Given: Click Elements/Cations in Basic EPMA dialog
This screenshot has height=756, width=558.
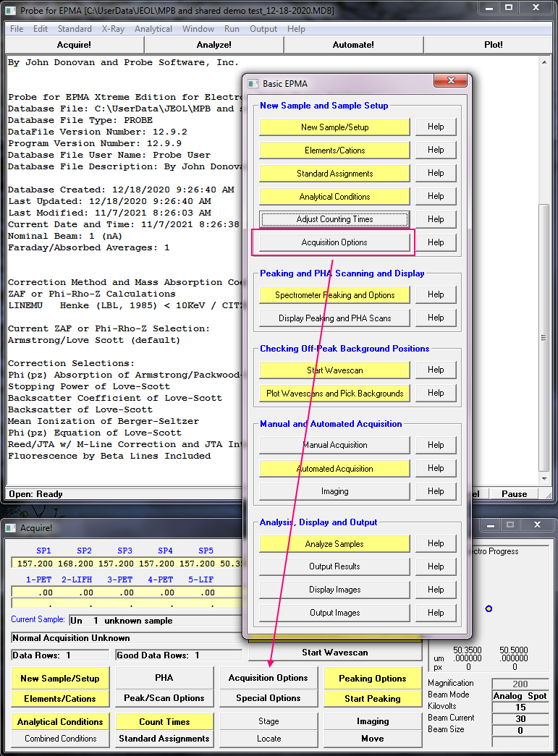Looking at the screenshot, I should click(x=334, y=150).
